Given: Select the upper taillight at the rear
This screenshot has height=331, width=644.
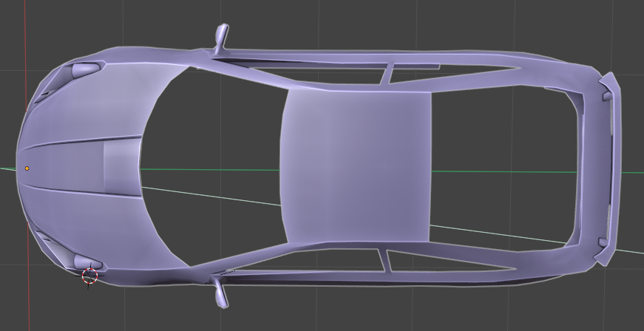Looking at the screenshot, I should click(x=606, y=94).
